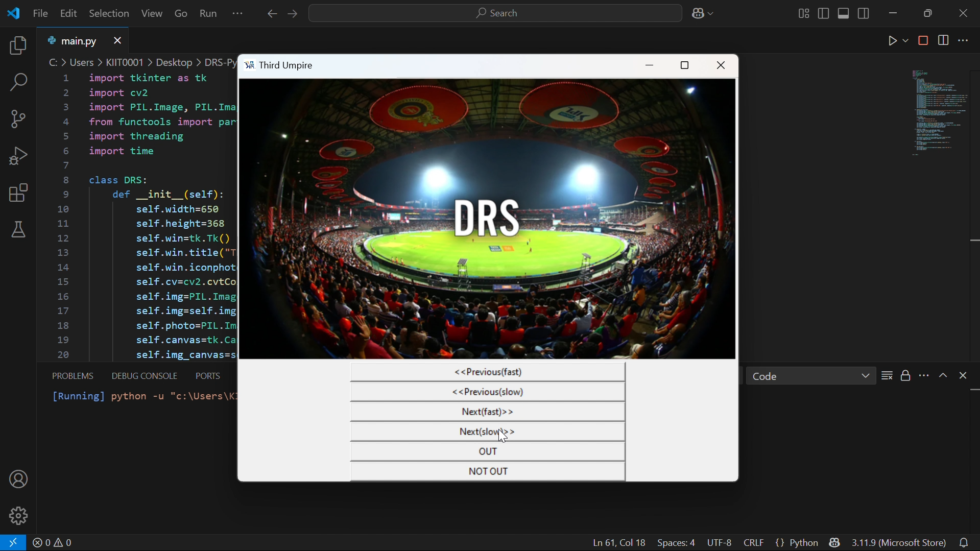The height and width of the screenshot is (551, 980).
Task: Toggle the primary sidebar visibility
Action: click(824, 13)
